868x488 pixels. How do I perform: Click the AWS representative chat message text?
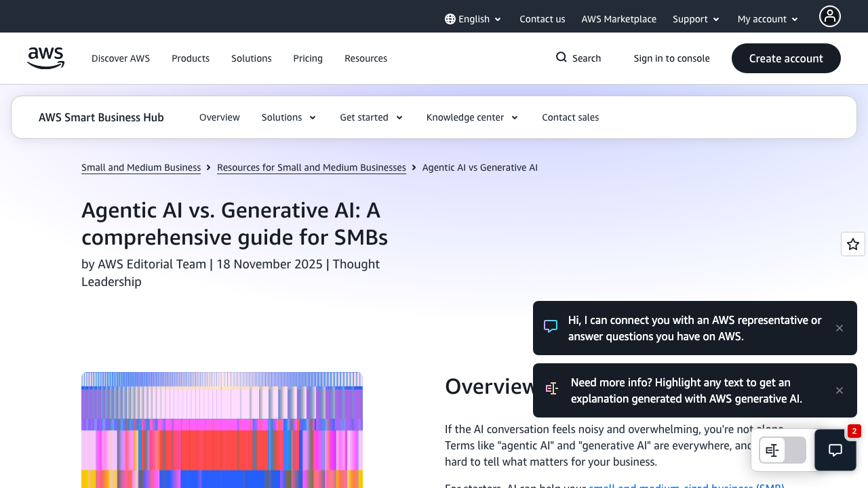(695, 328)
